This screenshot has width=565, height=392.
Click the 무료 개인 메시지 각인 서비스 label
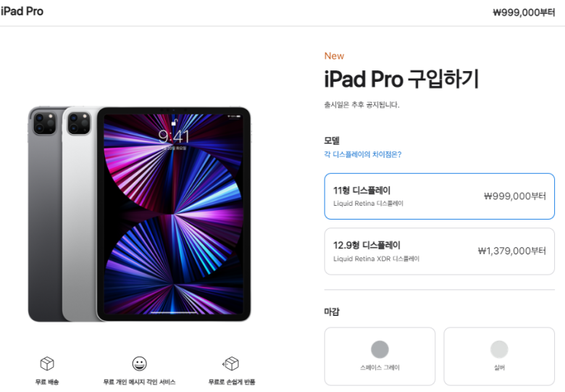(140, 382)
